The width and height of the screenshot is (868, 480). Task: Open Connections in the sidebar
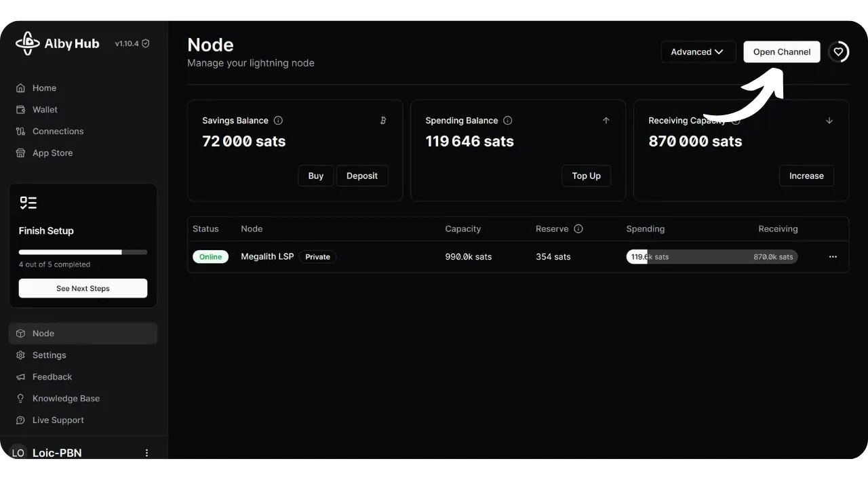[x=58, y=132]
